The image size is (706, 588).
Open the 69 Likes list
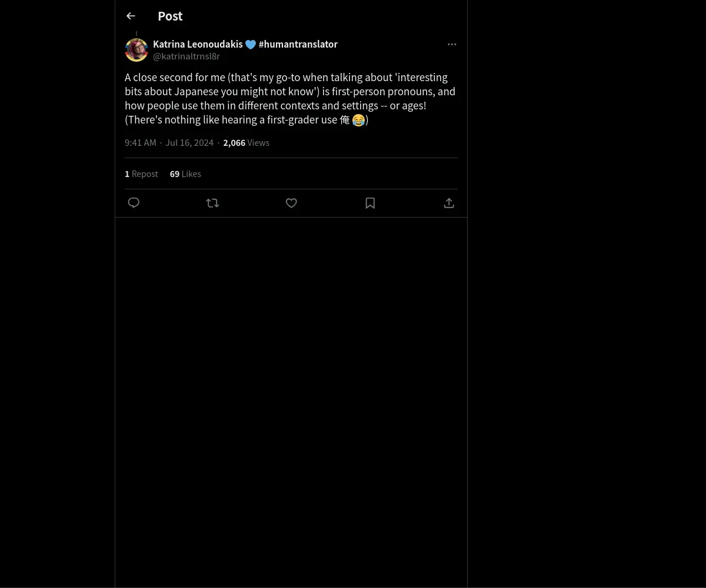click(x=185, y=173)
